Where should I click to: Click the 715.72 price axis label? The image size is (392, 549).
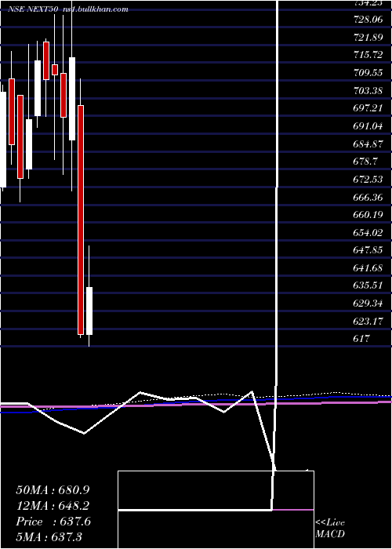click(368, 55)
